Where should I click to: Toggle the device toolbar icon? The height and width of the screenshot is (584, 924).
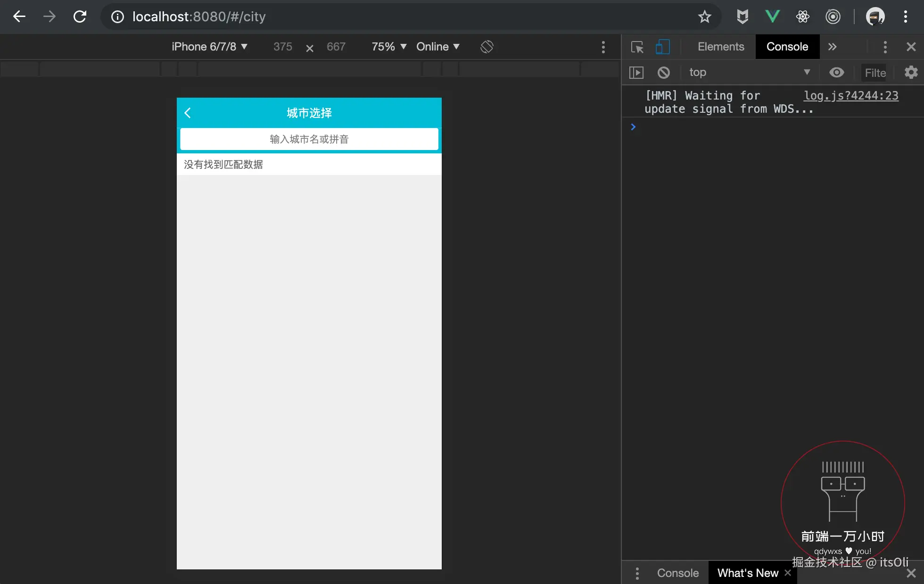point(662,47)
